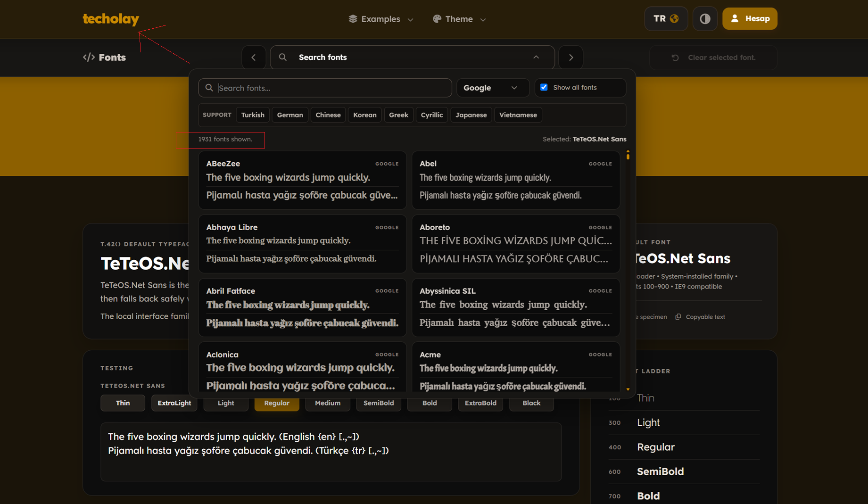This screenshot has width=868, height=504.
Task: Toggle dark/light contrast mode icon
Action: [705, 18]
